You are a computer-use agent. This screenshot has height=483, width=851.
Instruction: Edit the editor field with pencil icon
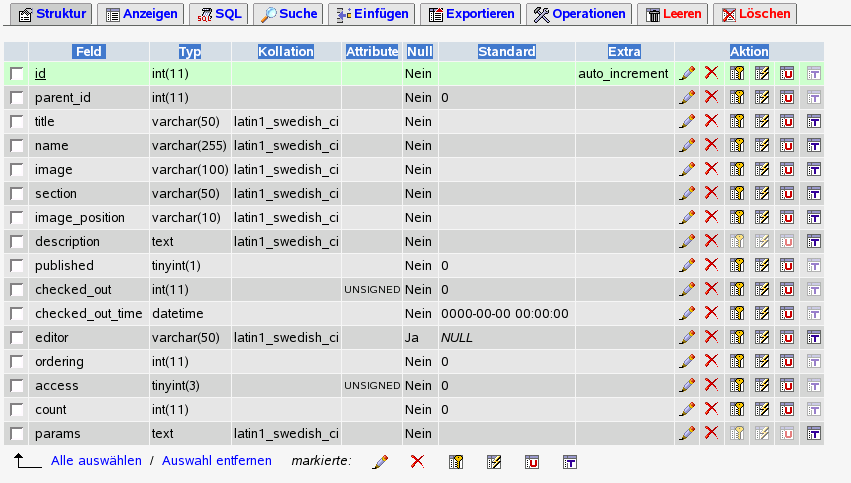(x=687, y=337)
